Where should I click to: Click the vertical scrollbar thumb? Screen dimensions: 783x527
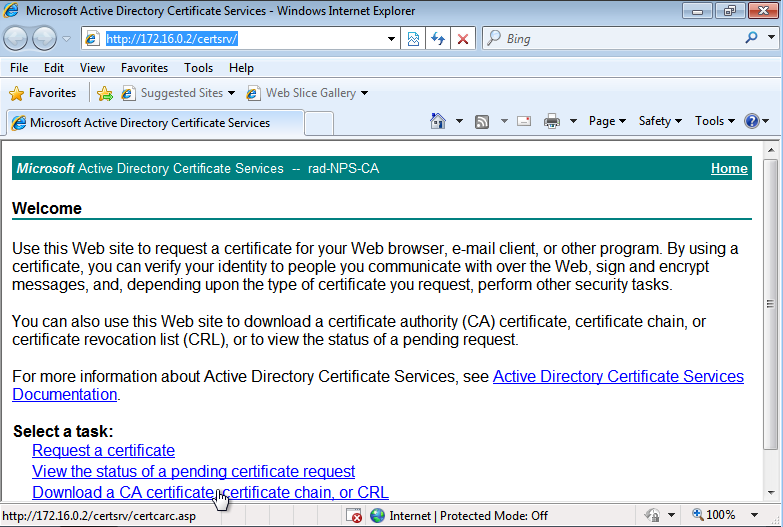(x=771, y=304)
